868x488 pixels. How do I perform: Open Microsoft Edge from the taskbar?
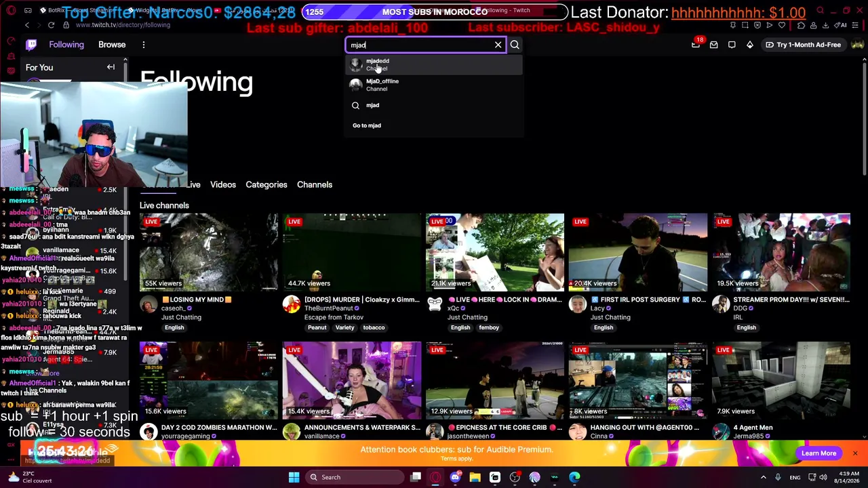tap(574, 477)
